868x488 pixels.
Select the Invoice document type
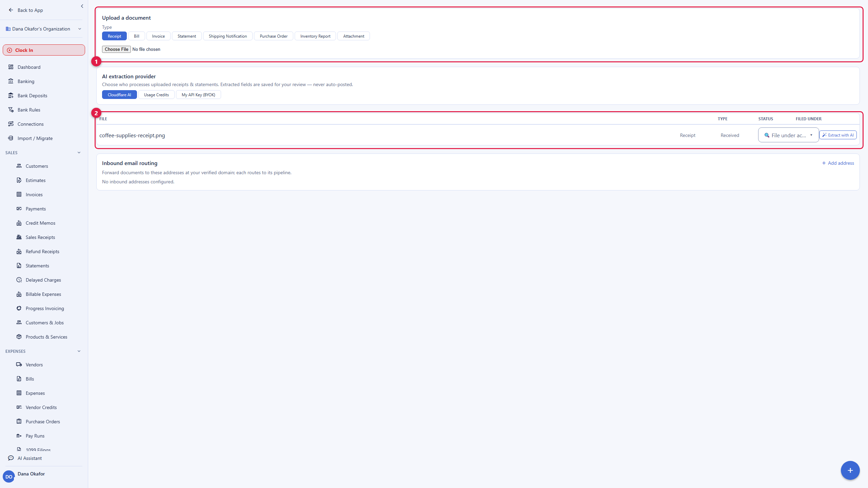(158, 36)
